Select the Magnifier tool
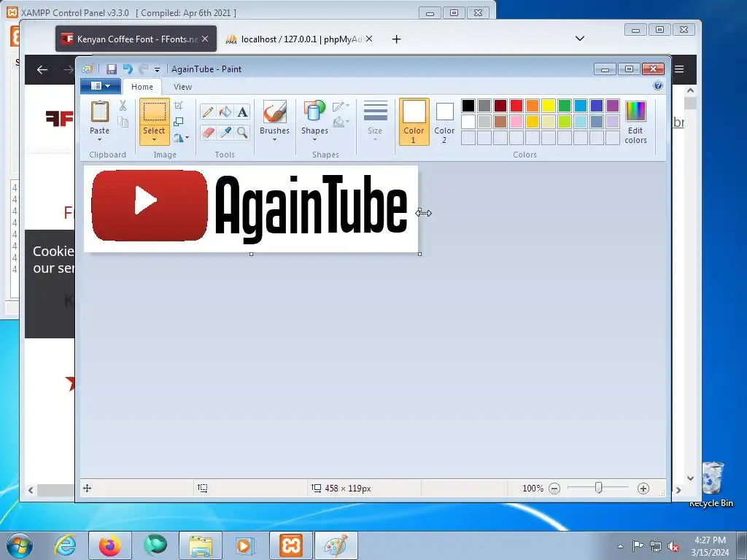 point(242,132)
